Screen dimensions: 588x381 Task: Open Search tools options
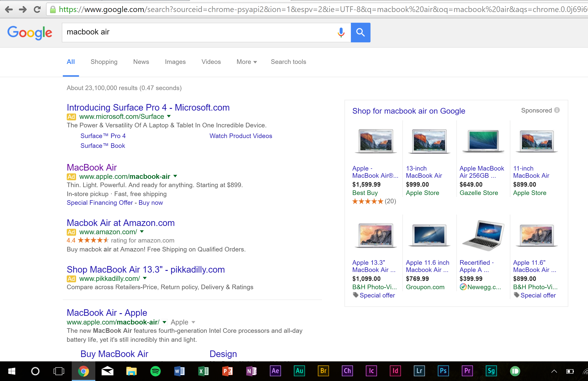point(288,62)
